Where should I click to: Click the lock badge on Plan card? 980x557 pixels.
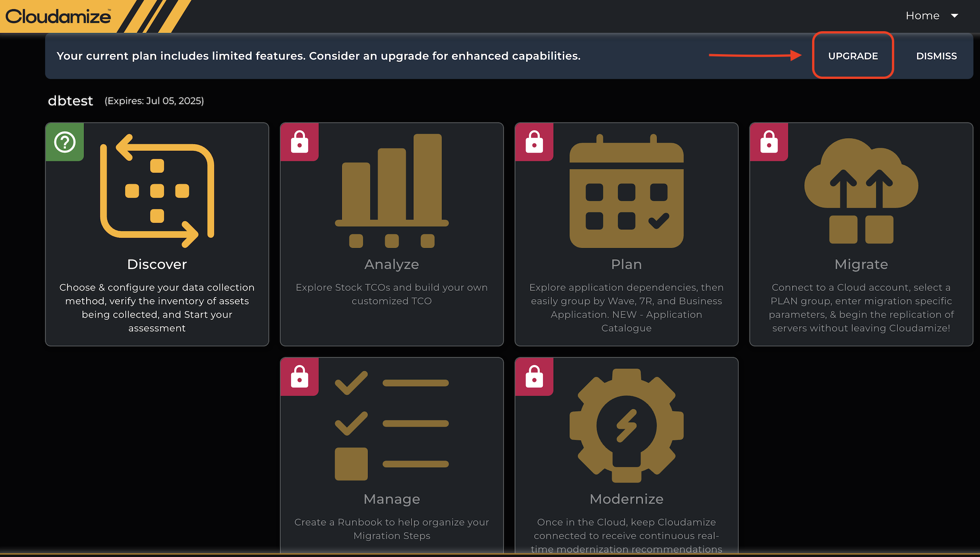534,142
